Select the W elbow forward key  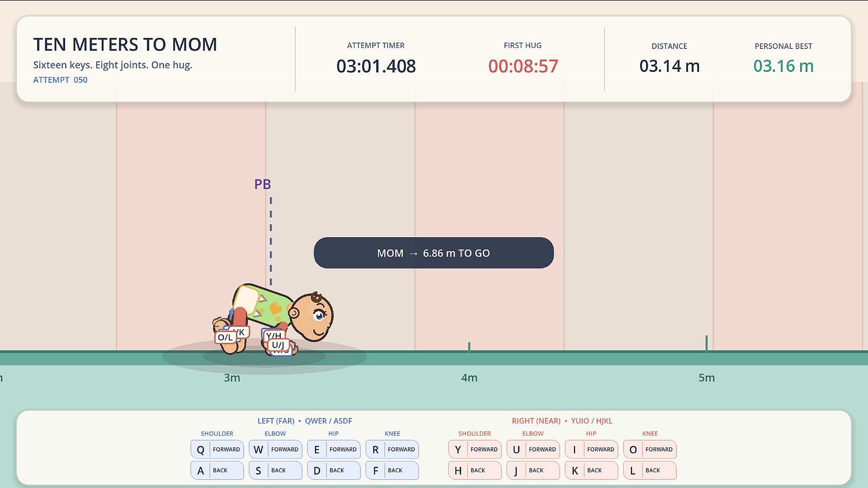(275, 449)
